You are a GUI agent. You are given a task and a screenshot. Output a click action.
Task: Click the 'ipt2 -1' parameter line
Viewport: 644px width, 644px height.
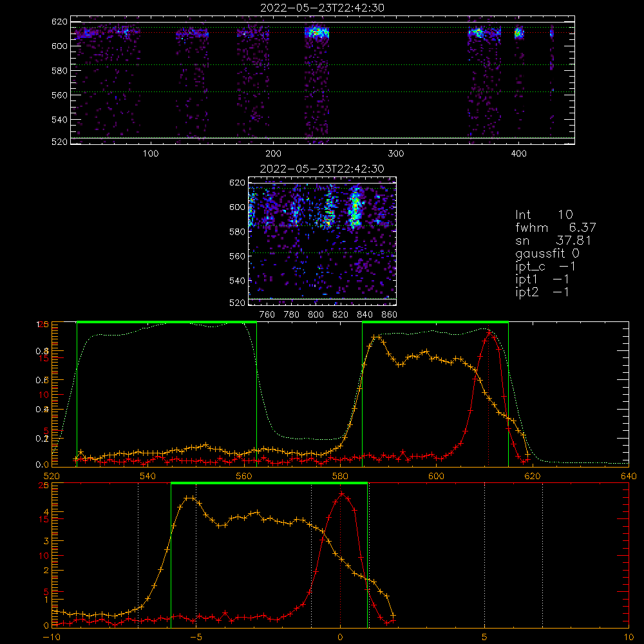point(542,292)
